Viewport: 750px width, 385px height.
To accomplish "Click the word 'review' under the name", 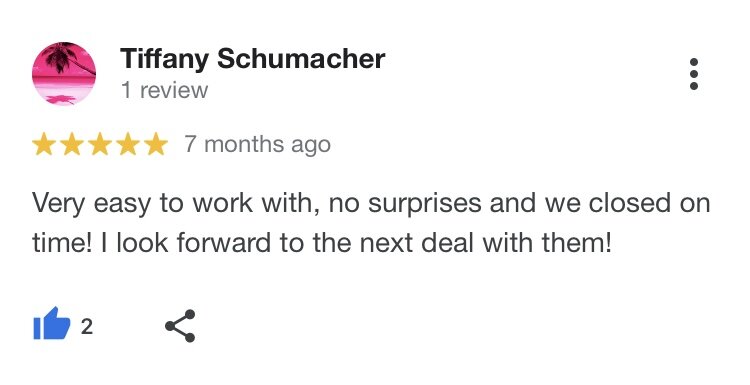I will [174, 90].
